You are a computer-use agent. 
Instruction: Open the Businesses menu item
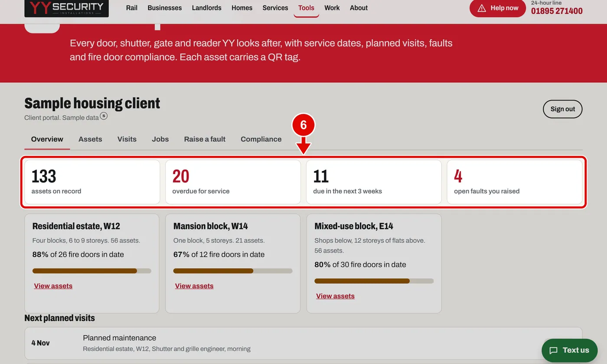(x=165, y=8)
